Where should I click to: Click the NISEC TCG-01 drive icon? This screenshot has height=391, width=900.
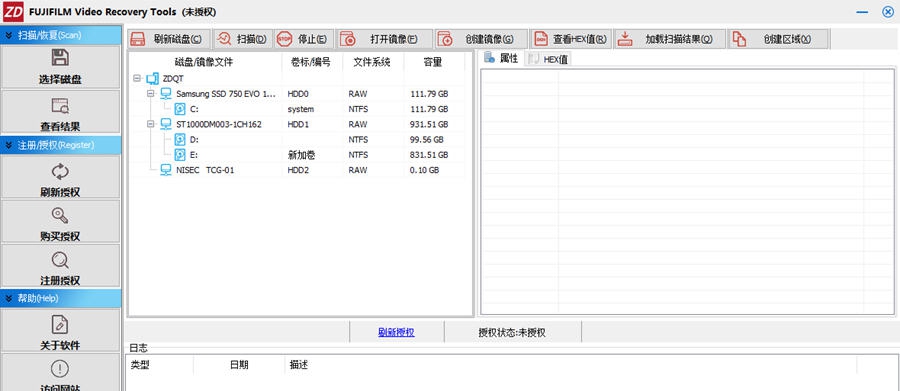tap(166, 170)
